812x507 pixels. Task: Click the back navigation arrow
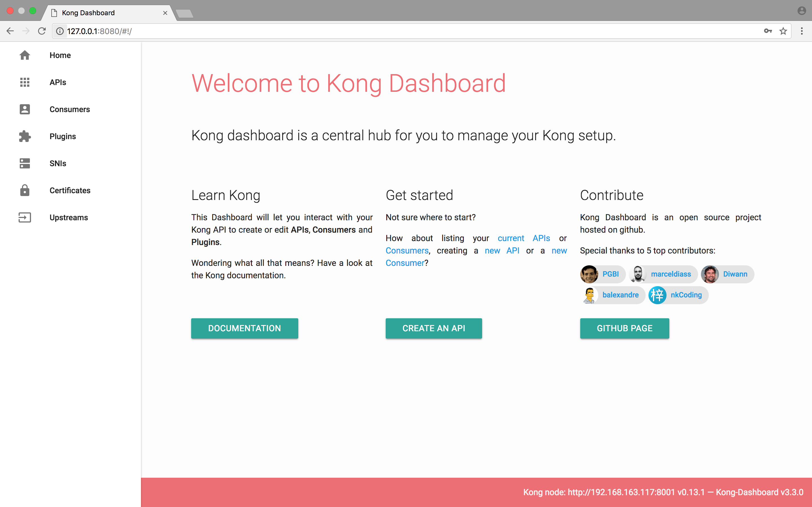click(x=10, y=31)
